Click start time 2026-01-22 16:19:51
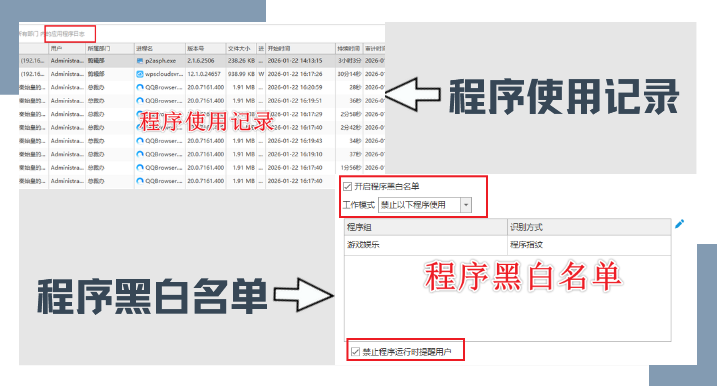Image resolution: width=717 pixels, height=386 pixels. click(x=295, y=101)
